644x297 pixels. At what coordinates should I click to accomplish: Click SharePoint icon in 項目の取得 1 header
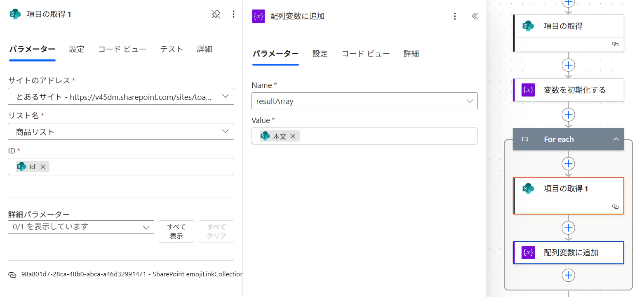pos(15,14)
